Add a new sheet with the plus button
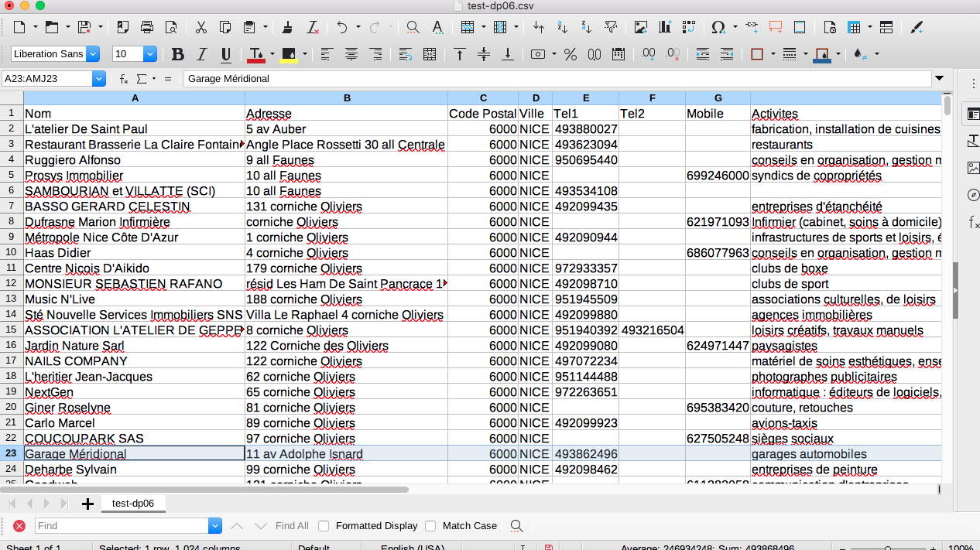This screenshot has height=550, width=980. (x=87, y=504)
